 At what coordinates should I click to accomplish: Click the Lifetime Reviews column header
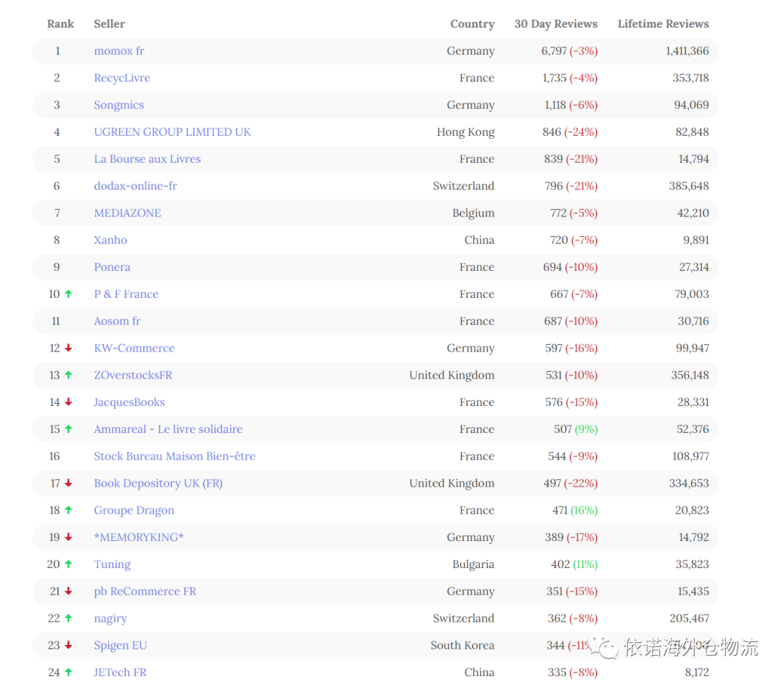point(663,24)
